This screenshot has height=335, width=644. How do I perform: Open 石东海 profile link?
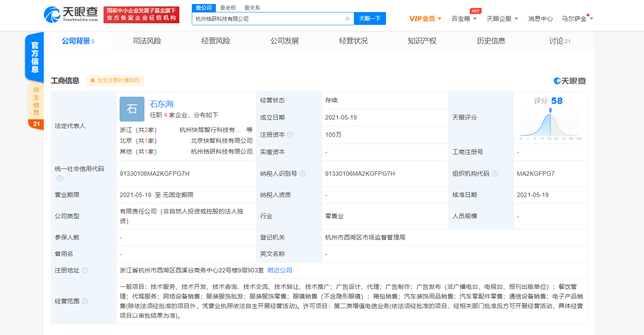click(x=162, y=104)
